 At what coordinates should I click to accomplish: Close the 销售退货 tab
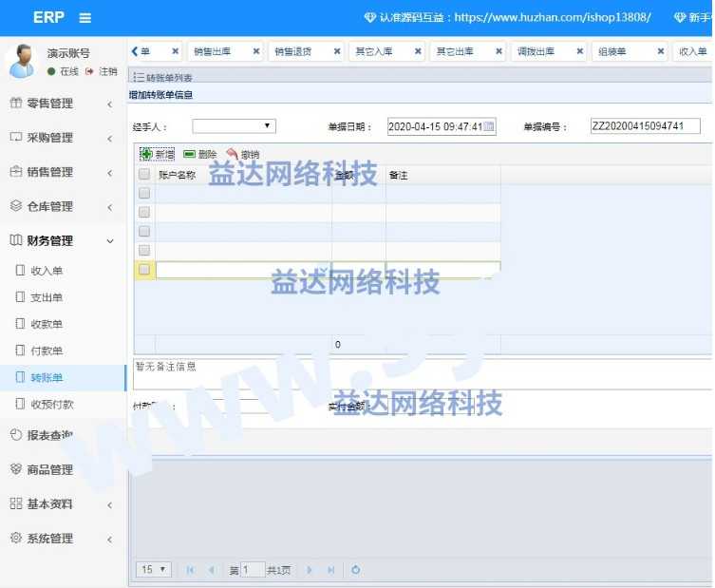coord(337,51)
